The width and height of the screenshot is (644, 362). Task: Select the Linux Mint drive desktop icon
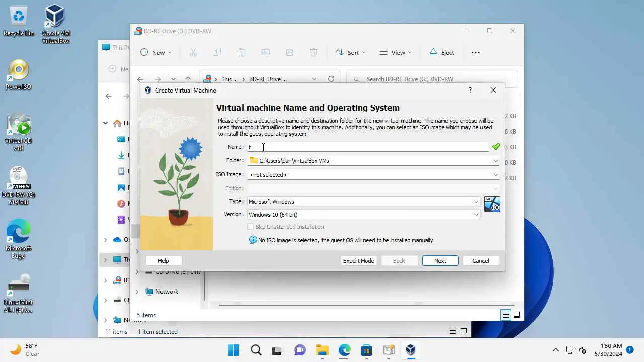(x=19, y=294)
